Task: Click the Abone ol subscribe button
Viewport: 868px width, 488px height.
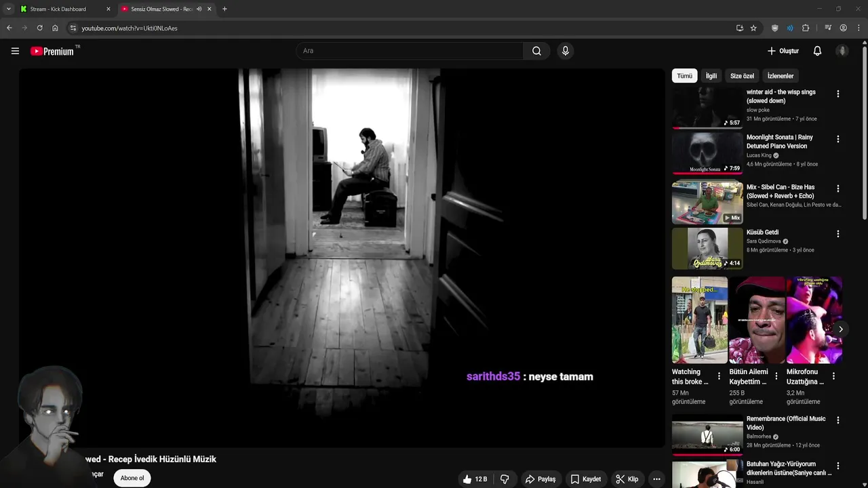Action: [x=132, y=478]
